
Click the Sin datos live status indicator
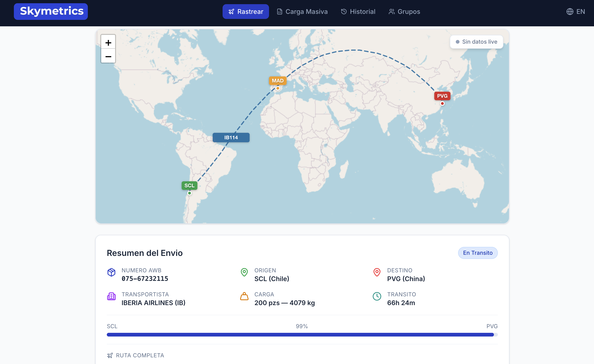(x=476, y=41)
